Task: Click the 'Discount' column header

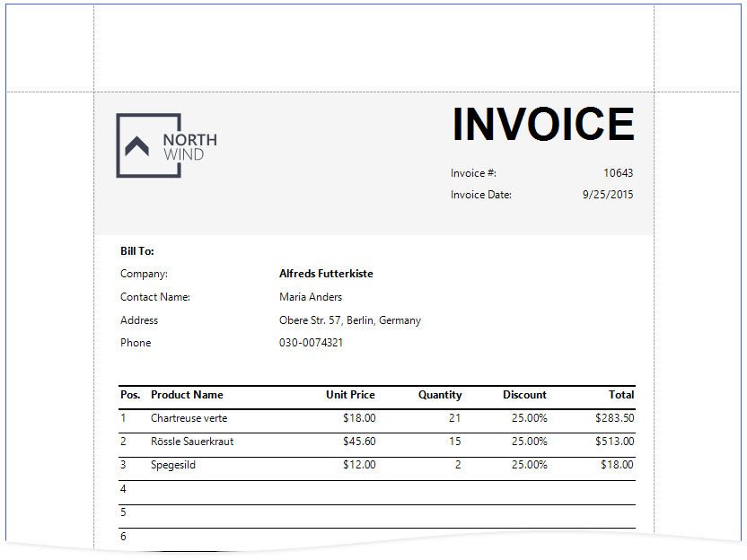Action: (525, 395)
